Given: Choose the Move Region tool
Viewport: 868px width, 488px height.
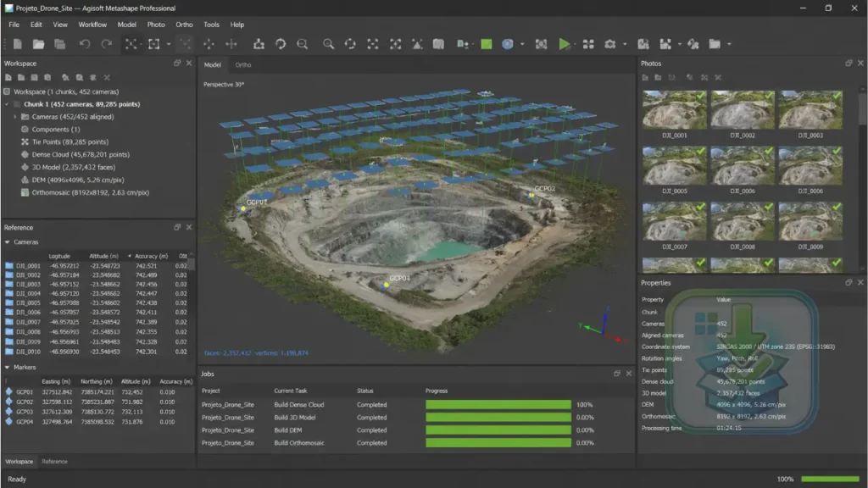Looking at the screenshot, I should [x=209, y=44].
